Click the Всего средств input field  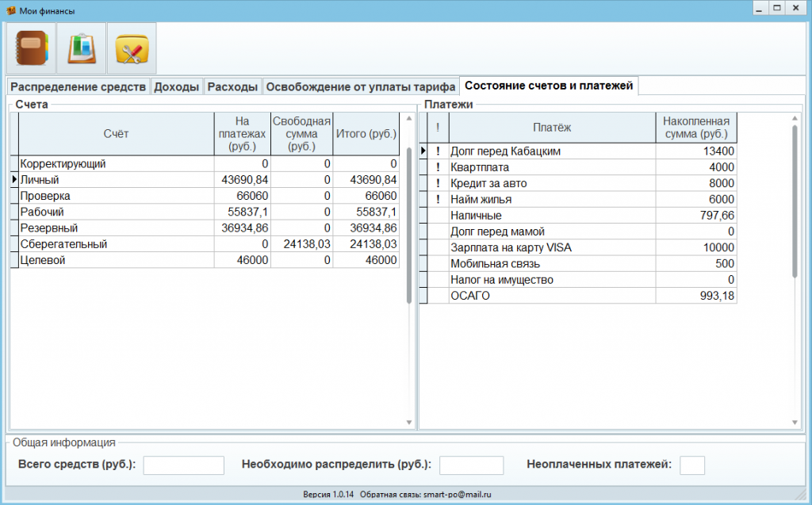click(183, 465)
